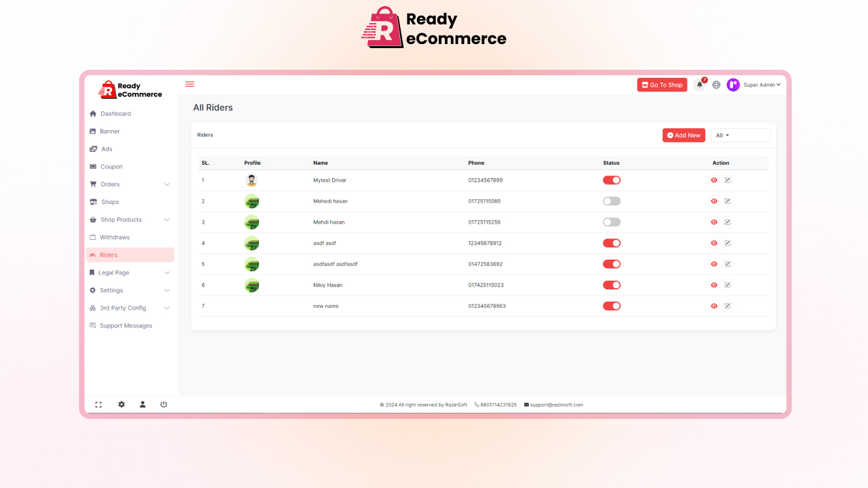
Task: Enable status toggle for Mehedi hasan
Action: (x=611, y=201)
